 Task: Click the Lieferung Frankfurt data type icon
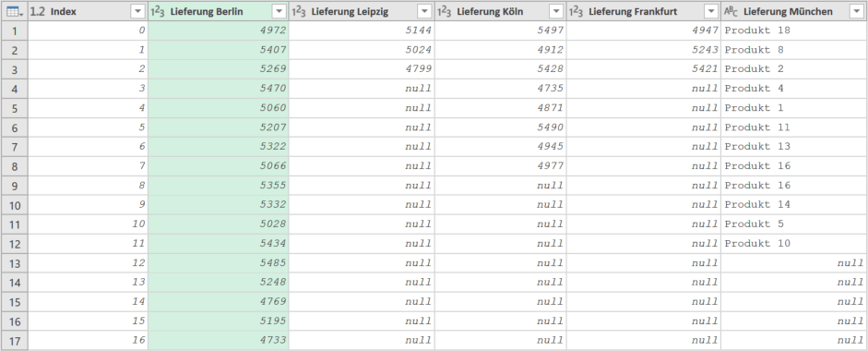tap(577, 12)
